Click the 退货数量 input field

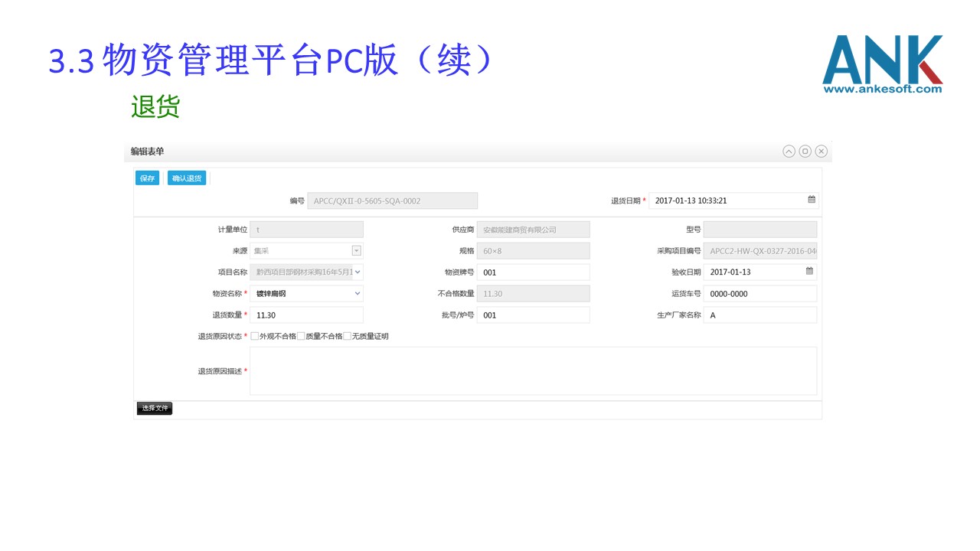click(306, 315)
